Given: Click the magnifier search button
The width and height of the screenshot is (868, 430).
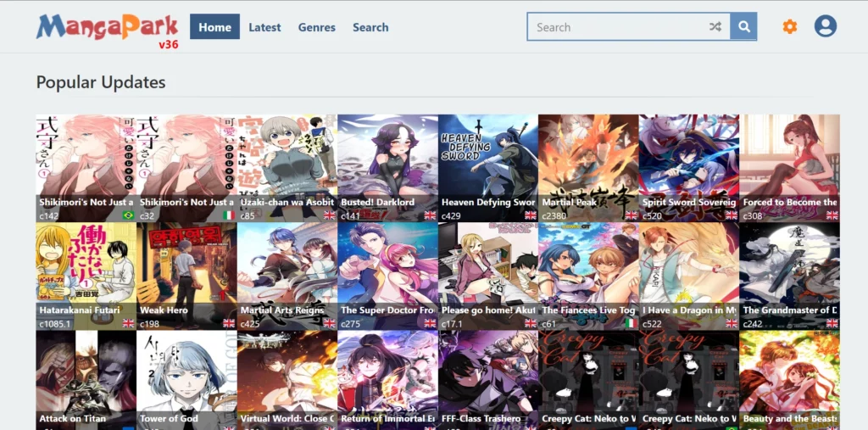Looking at the screenshot, I should click(743, 26).
